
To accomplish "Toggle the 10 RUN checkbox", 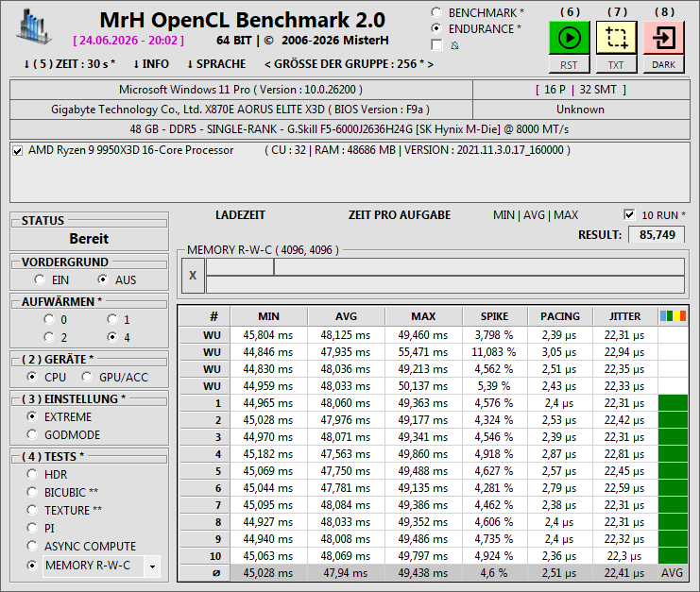I will click(629, 214).
